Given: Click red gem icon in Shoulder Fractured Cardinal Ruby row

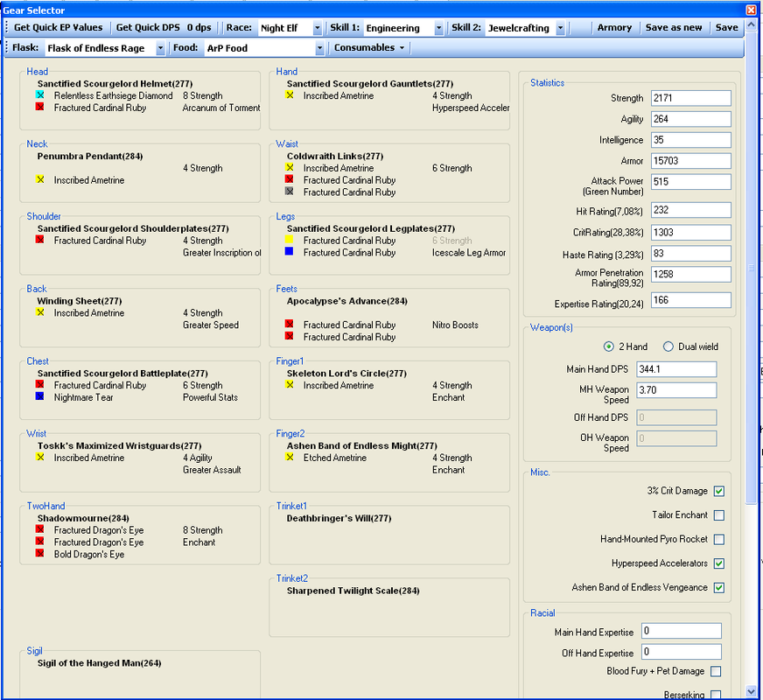Looking at the screenshot, I should coord(40,240).
